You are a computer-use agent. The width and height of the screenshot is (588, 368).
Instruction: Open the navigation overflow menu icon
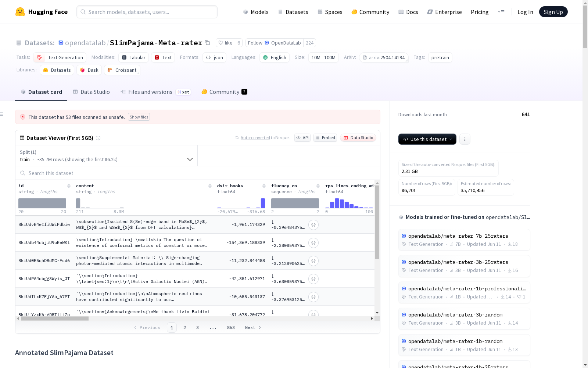tap(501, 12)
